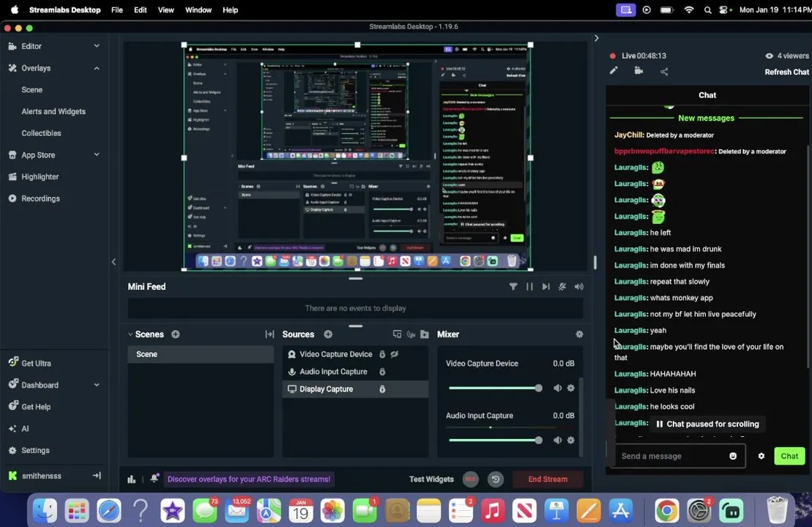Share the stream with the share icon
This screenshot has width=812, height=527.
(x=664, y=72)
